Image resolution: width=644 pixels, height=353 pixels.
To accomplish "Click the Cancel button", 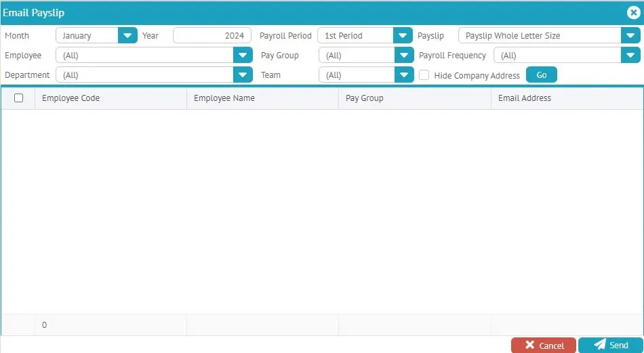I will click(x=544, y=345).
